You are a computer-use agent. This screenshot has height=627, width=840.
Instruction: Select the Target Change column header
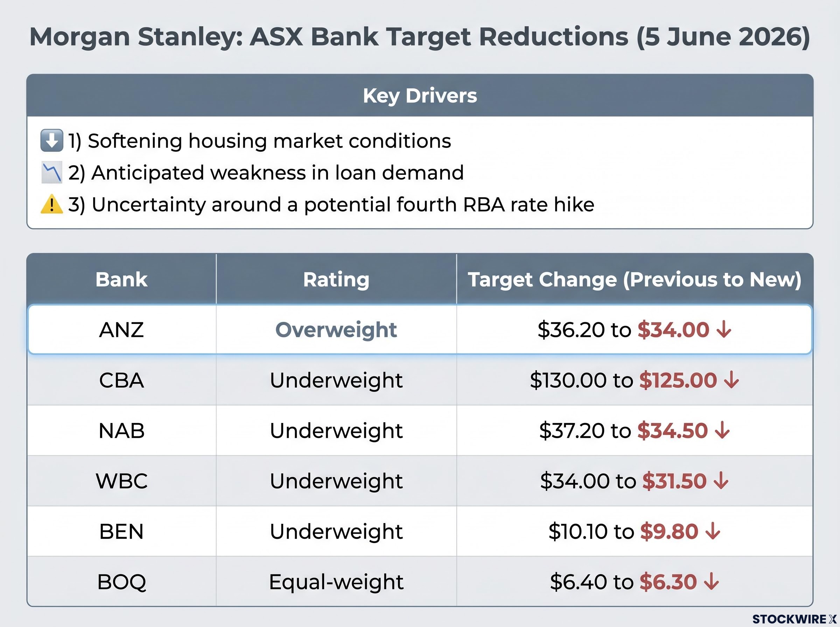coord(635,279)
